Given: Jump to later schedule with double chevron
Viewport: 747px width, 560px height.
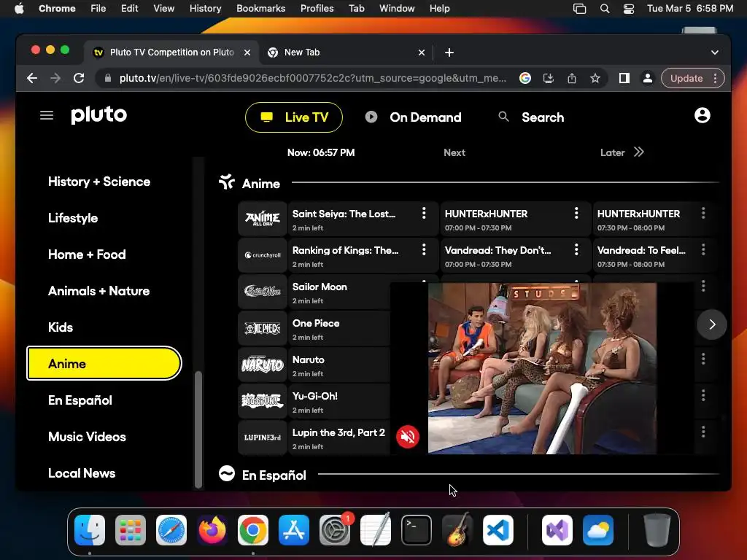Looking at the screenshot, I should pos(639,152).
